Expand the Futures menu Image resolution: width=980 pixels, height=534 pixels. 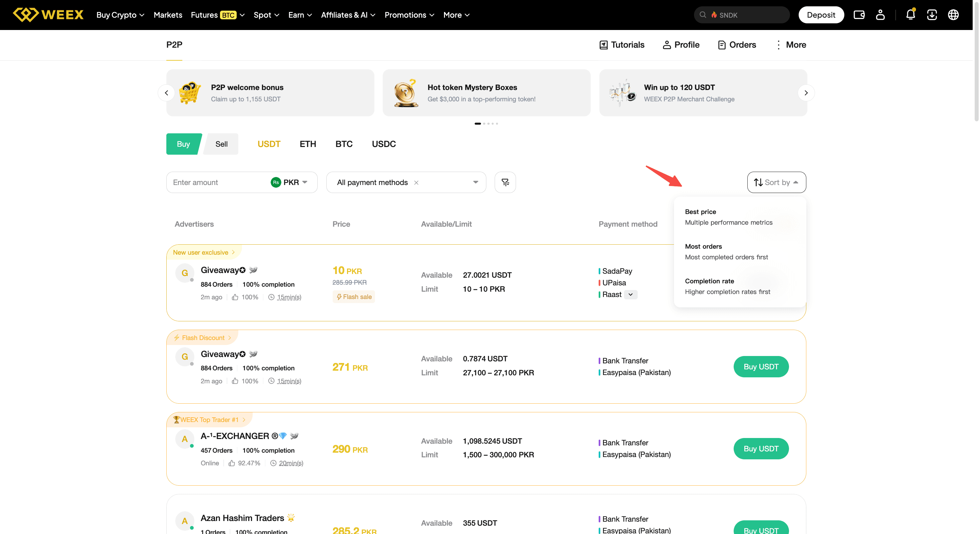218,15
